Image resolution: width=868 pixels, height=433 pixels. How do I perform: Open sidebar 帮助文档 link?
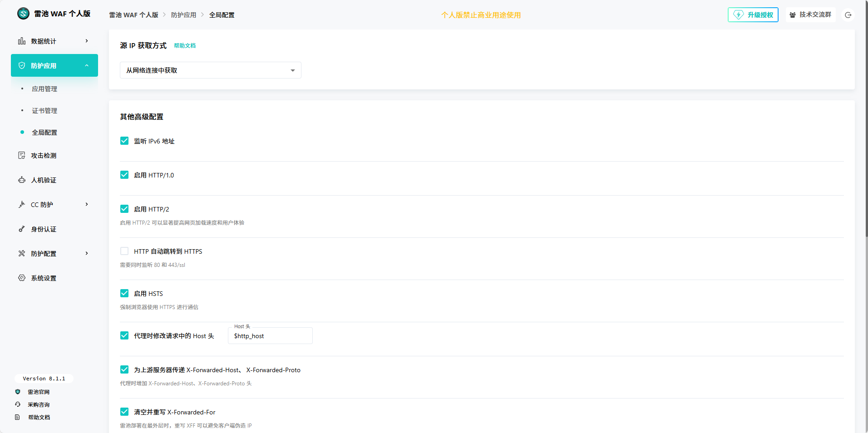(39, 417)
